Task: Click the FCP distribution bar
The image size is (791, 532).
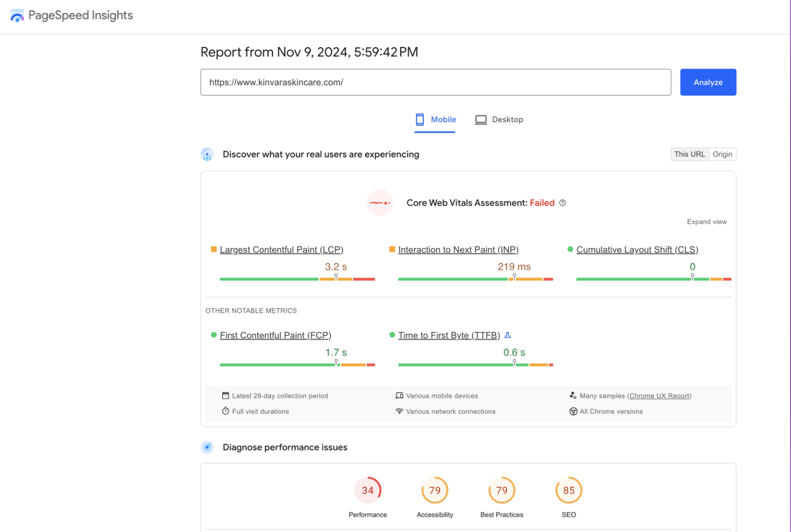Action: [x=298, y=364]
